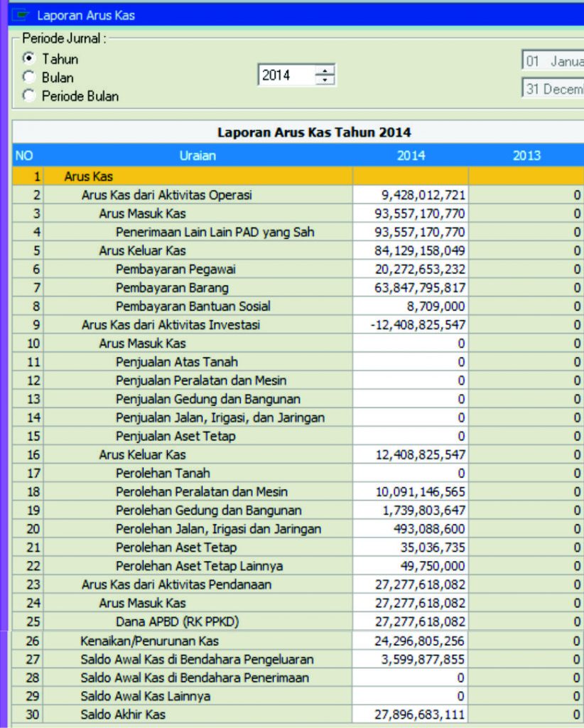This screenshot has height=728, width=584.
Task: Click the 31 December end date field
Action: pos(553,89)
